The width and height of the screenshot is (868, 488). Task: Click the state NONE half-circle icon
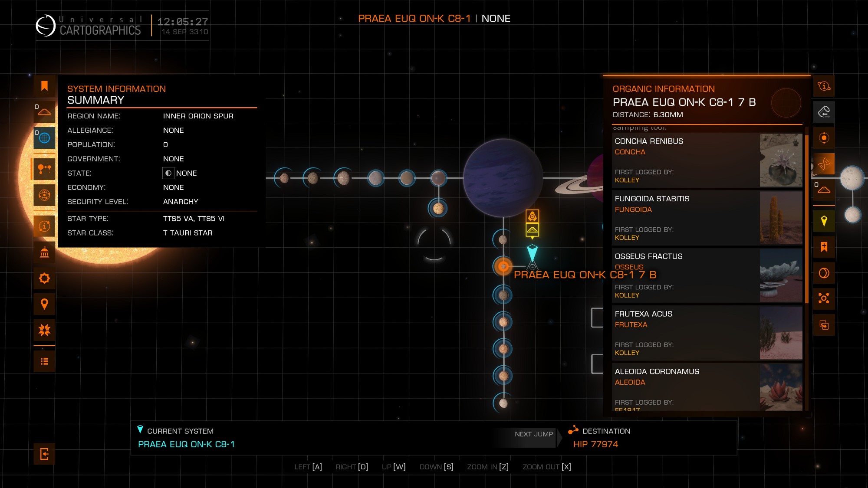coord(168,173)
